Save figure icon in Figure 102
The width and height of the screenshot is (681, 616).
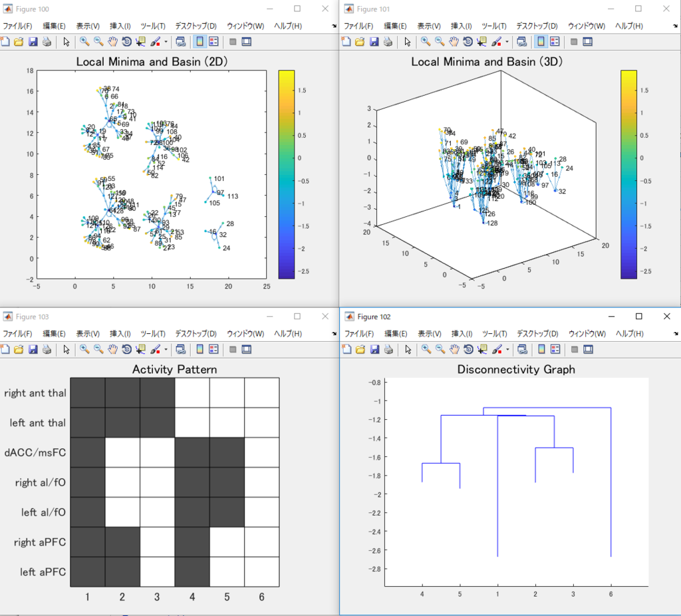point(374,349)
